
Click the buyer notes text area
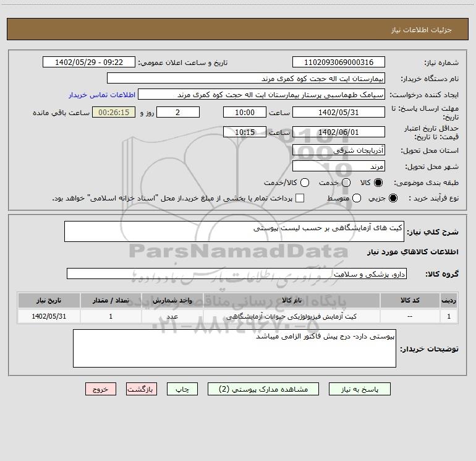(234, 348)
